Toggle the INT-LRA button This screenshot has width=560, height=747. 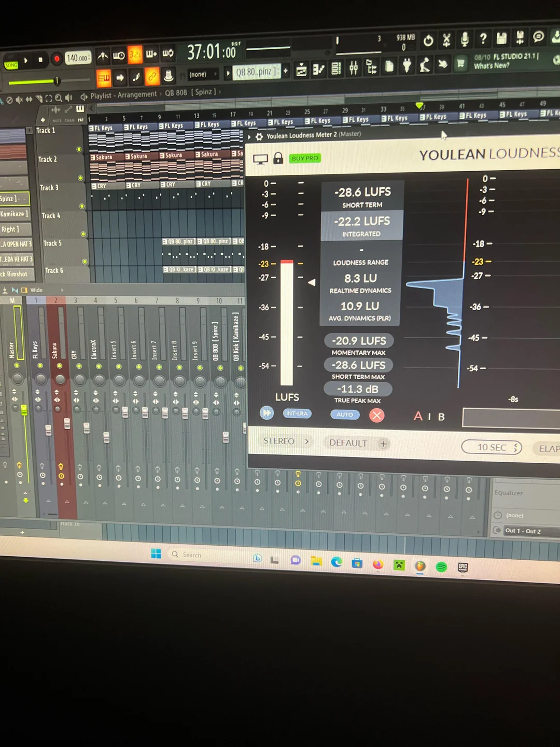[x=297, y=413]
